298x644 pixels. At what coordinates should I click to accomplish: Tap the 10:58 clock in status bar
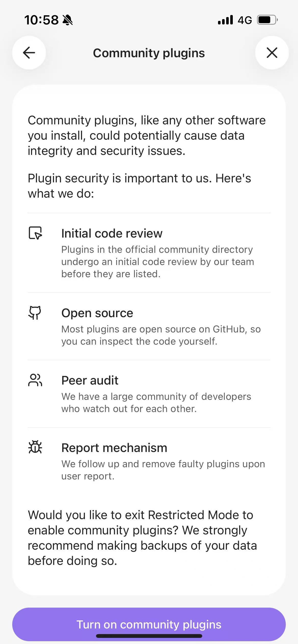[x=41, y=20]
